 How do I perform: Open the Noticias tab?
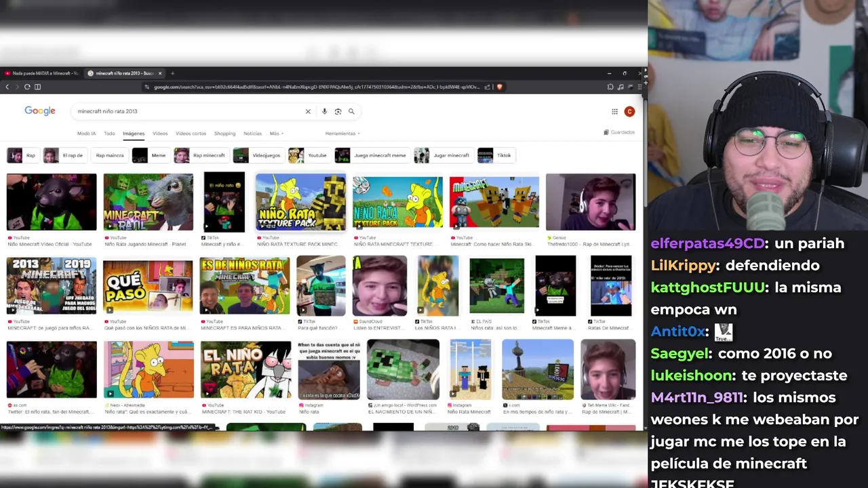pos(252,134)
